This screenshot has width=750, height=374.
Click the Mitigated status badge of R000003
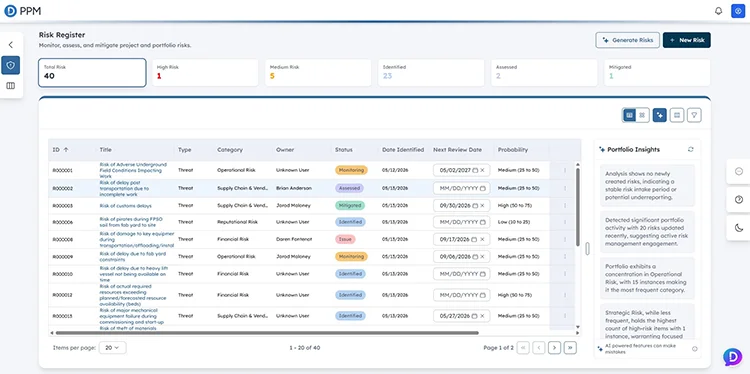tap(350, 206)
